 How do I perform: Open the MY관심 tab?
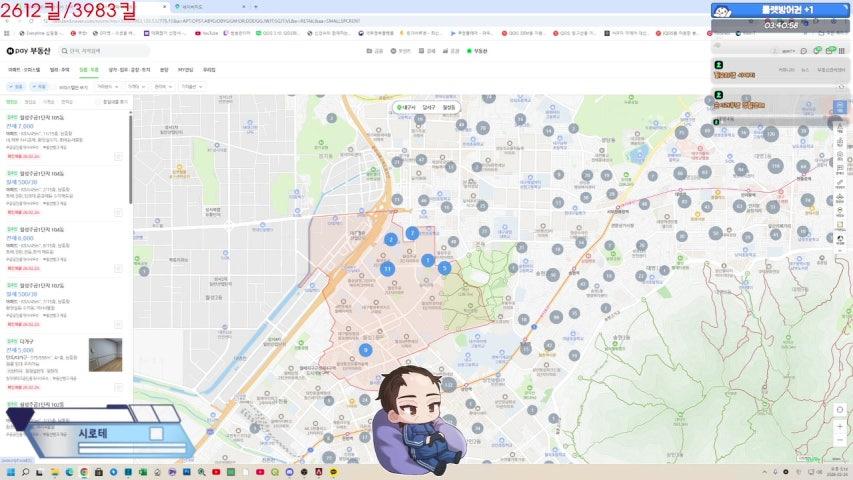pos(186,70)
